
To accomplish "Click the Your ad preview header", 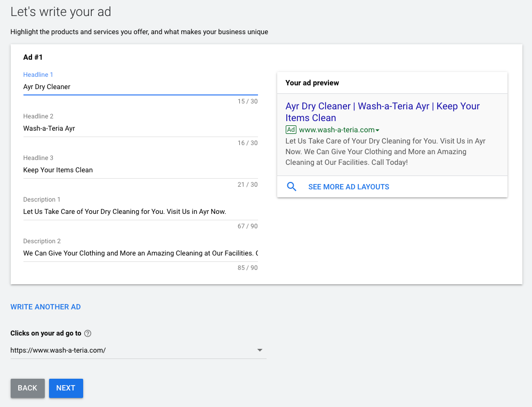I will tap(312, 83).
